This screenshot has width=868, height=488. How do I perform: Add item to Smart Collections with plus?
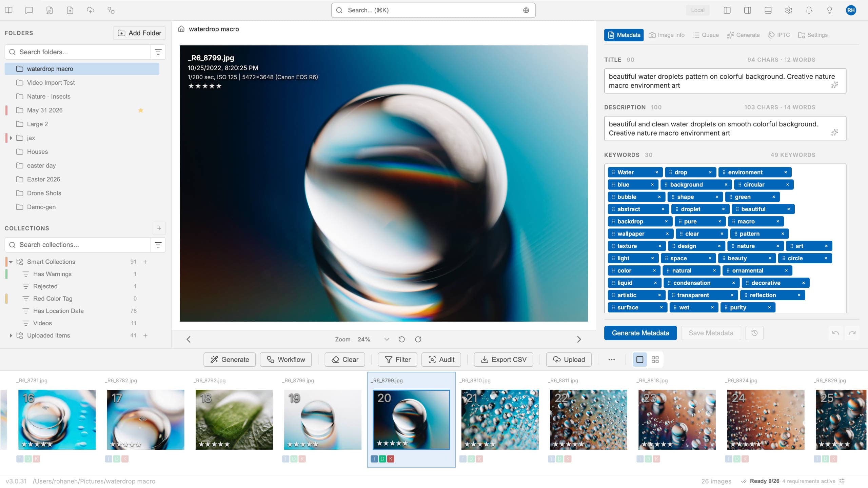click(145, 262)
